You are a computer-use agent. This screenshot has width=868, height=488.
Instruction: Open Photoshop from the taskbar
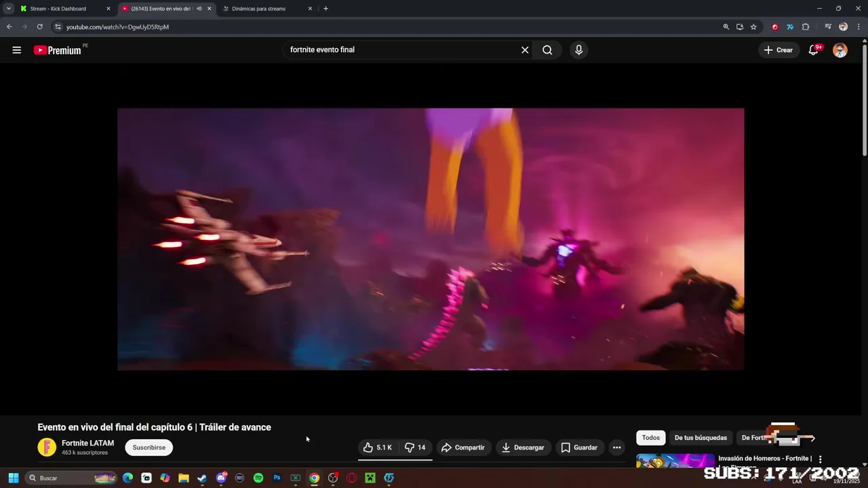277,478
